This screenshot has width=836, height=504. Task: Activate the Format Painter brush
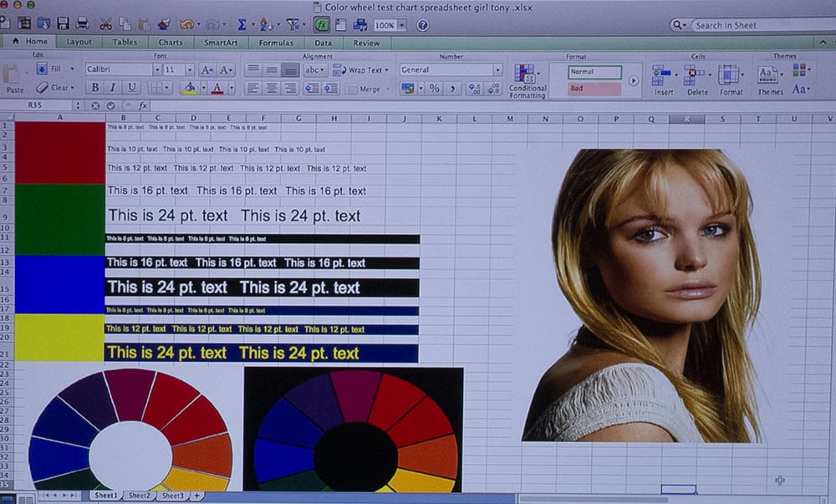coord(164,24)
